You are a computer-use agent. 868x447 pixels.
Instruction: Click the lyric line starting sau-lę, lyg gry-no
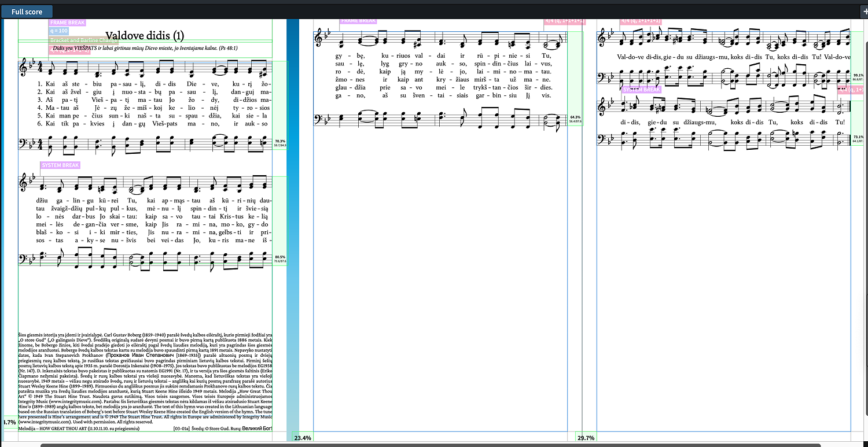click(443, 64)
